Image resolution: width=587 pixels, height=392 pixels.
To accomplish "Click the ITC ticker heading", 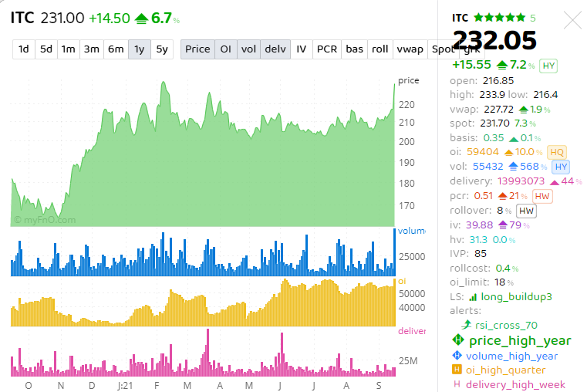I will click(x=22, y=18).
